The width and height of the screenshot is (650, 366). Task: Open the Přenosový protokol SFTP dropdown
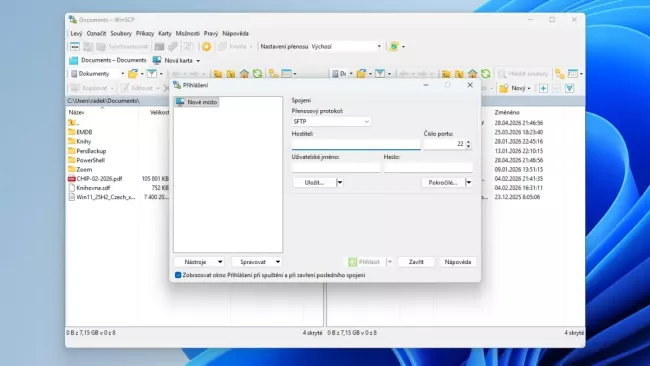click(331, 121)
